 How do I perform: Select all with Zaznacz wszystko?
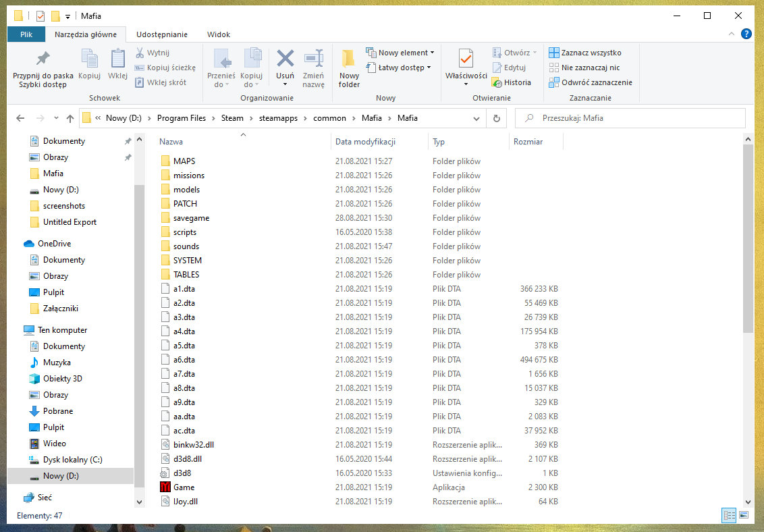584,53
